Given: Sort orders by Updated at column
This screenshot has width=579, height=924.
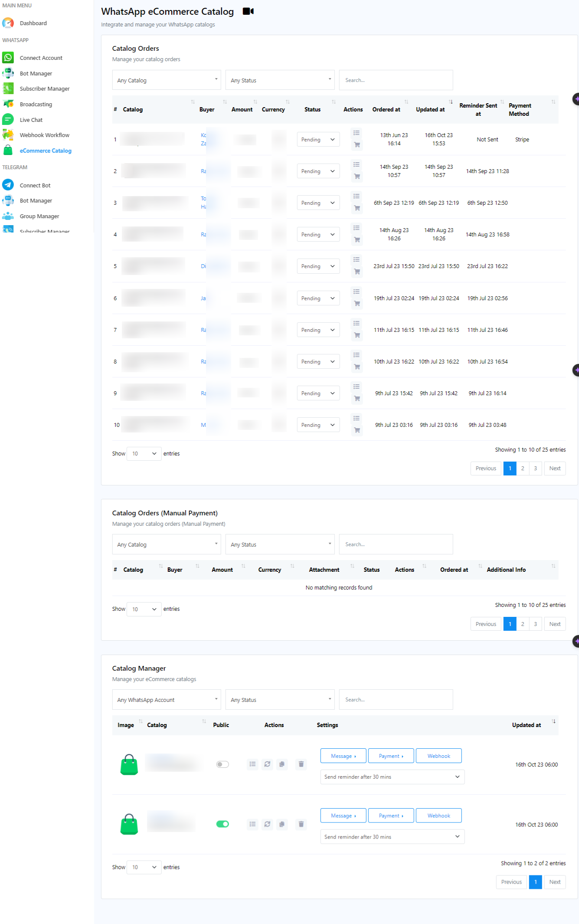Looking at the screenshot, I should (x=430, y=109).
